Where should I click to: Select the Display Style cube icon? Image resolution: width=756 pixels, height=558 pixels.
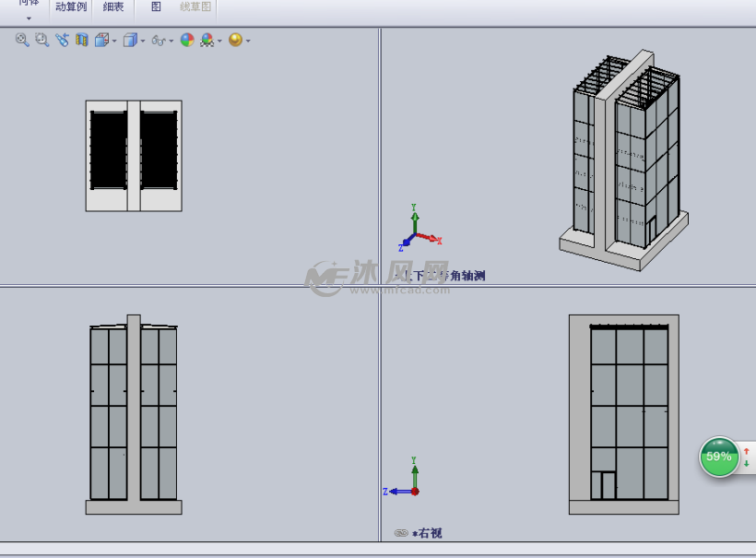click(130, 40)
